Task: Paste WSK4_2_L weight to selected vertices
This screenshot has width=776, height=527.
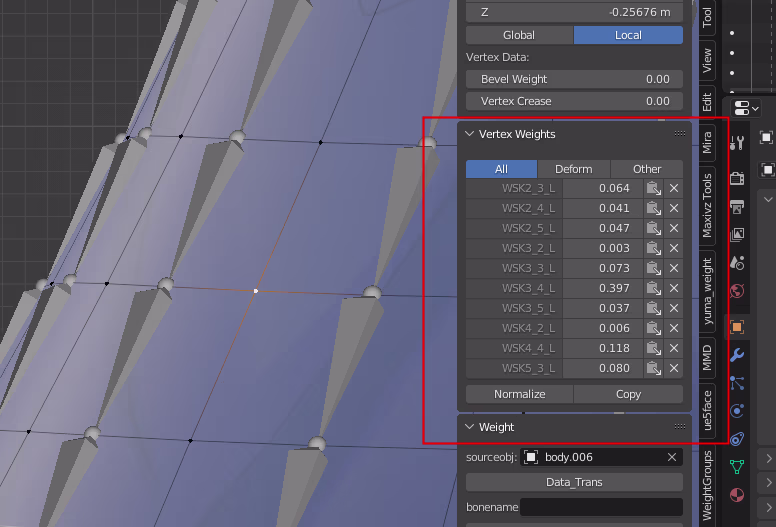Action: coord(653,328)
